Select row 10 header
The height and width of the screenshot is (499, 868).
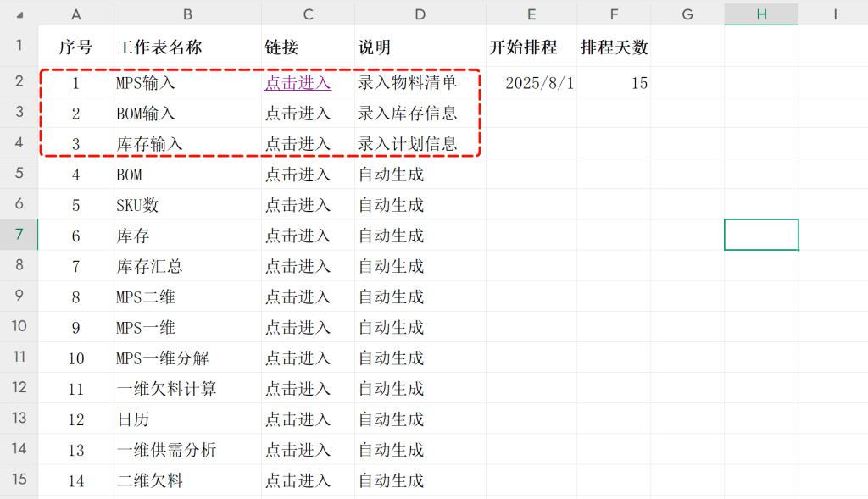pyautogui.click(x=19, y=326)
